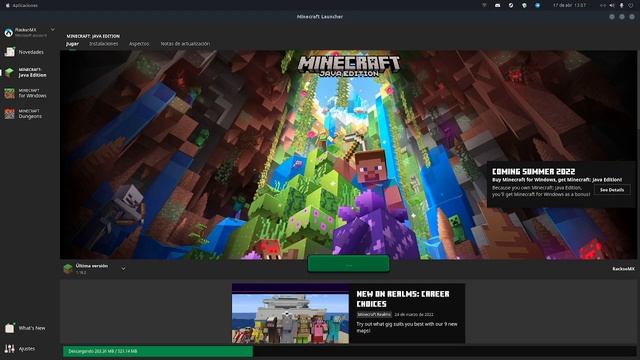This screenshot has height=360, width=640.
Task: Minimize the Minecraft Launcher window
Action: point(611,17)
